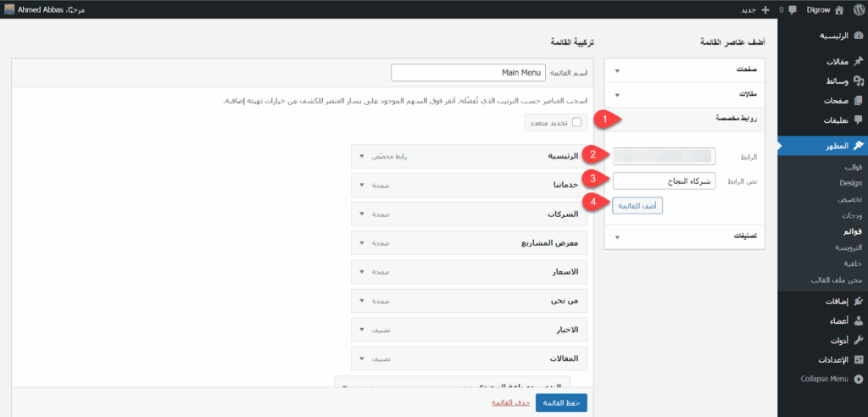
Task: Click the dashboard icon in sidebar
Action: pos(858,36)
